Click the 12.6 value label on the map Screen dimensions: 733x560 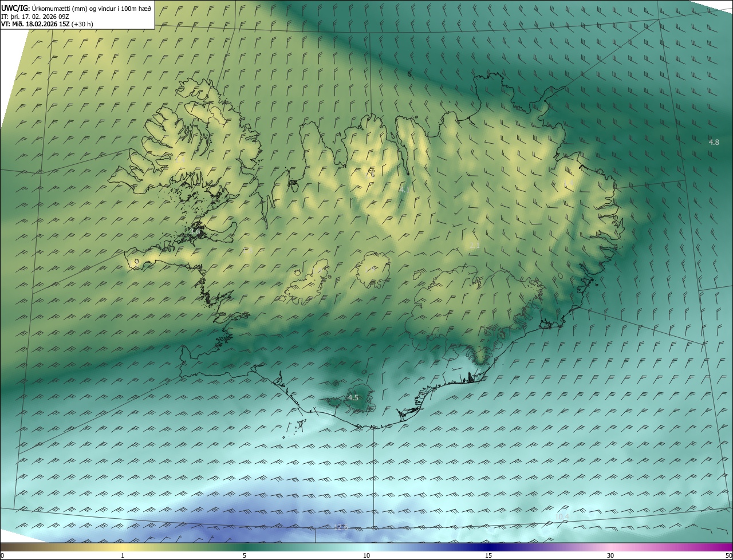[341, 527]
